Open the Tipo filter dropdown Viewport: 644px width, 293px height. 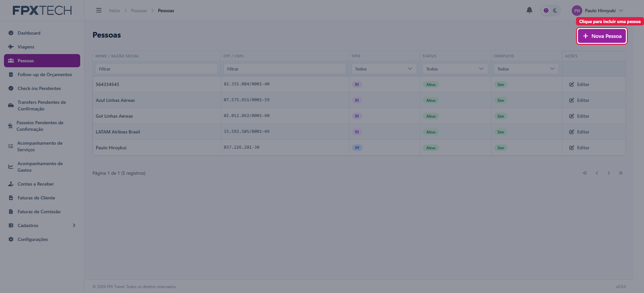[x=384, y=69]
